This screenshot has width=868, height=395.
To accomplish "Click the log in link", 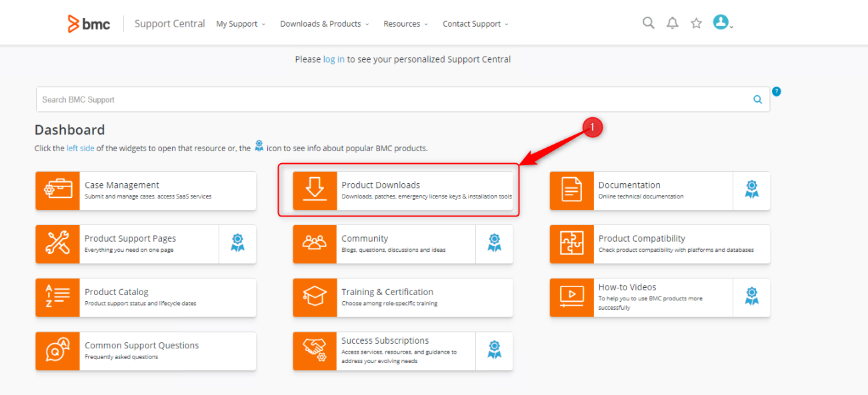I will (334, 59).
